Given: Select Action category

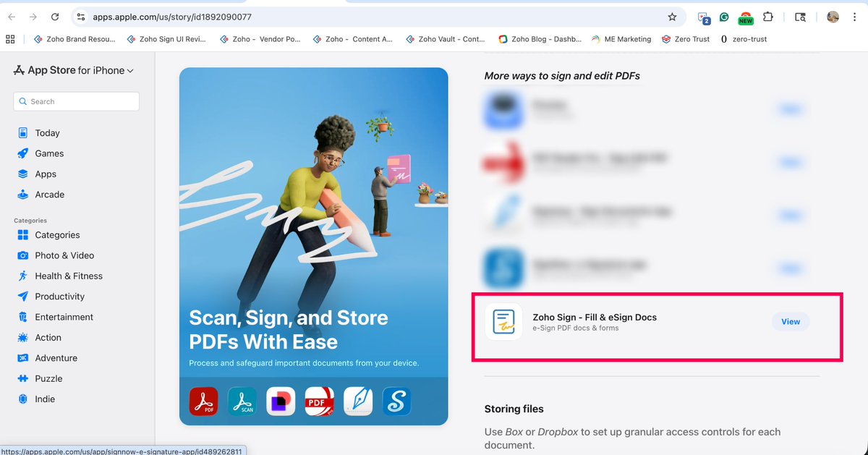Looking at the screenshot, I should click(39, 337).
